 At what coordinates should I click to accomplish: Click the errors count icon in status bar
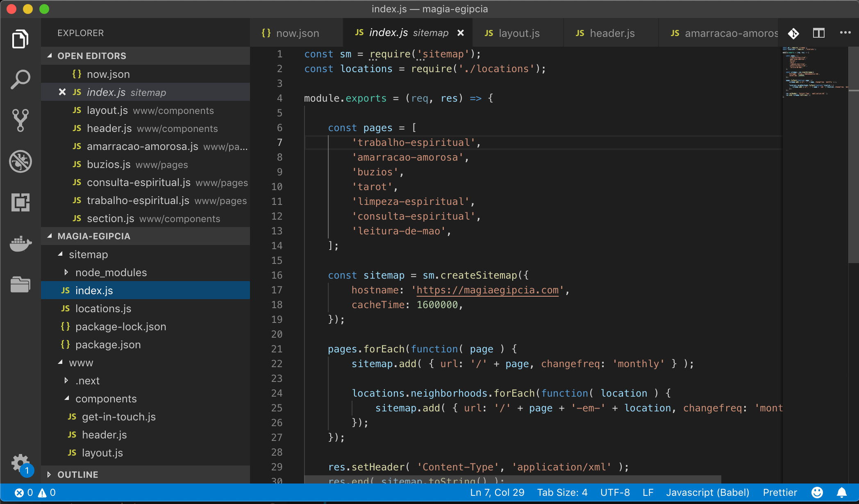pos(24,493)
